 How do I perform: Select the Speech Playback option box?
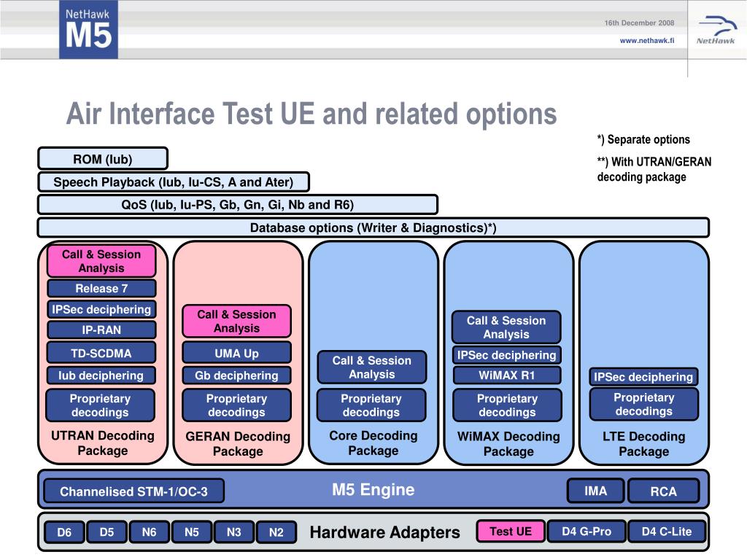(174, 182)
